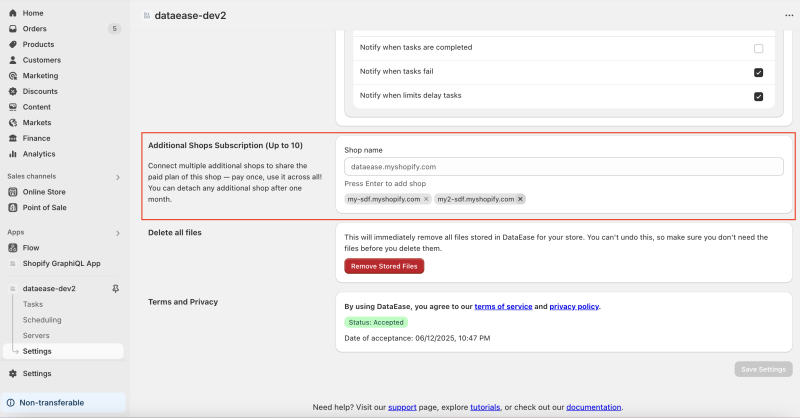This screenshot has height=418, width=800.
Task: Click the Shopify GraphiQL App icon
Action: [x=13, y=263]
